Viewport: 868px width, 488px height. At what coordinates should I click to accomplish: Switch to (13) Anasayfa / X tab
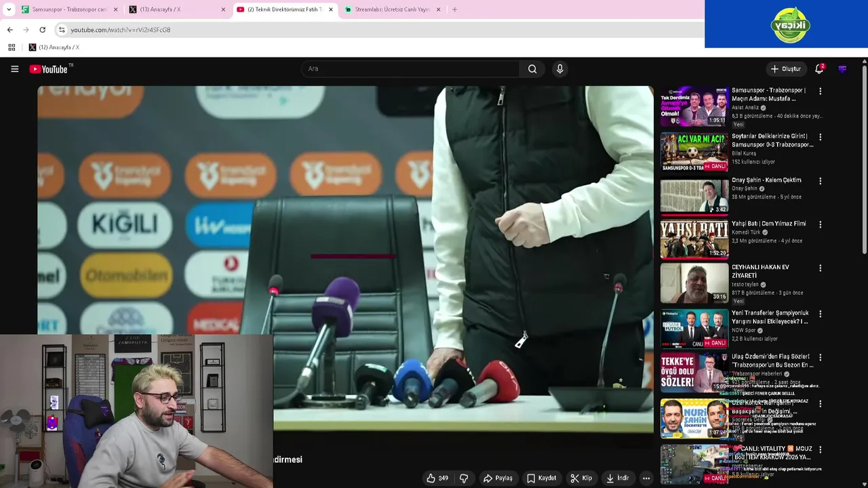pyautogui.click(x=178, y=9)
